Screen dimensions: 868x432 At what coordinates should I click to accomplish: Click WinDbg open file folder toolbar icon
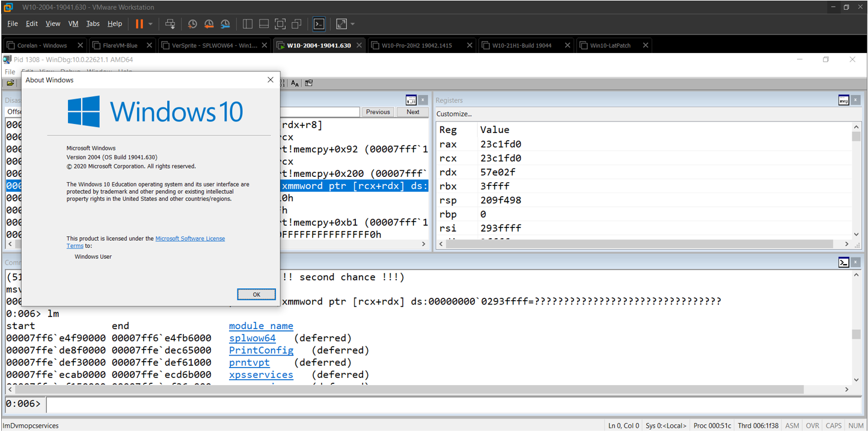click(x=10, y=83)
